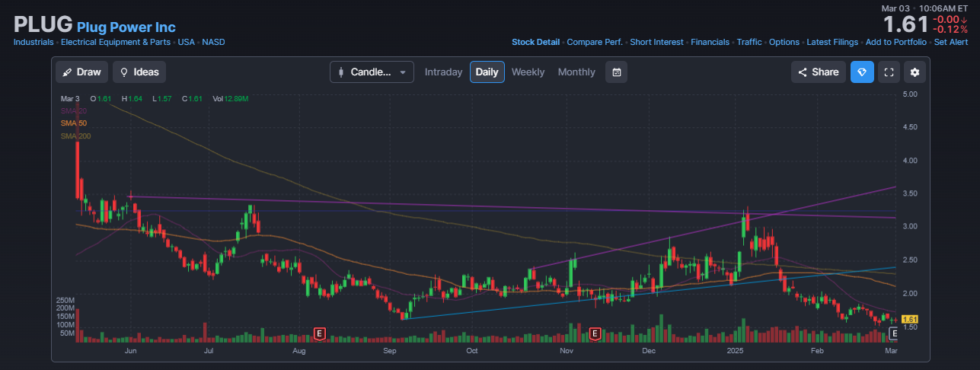The image size is (980, 370).
Task: Open Short Interest link
Action: (656, 43)
